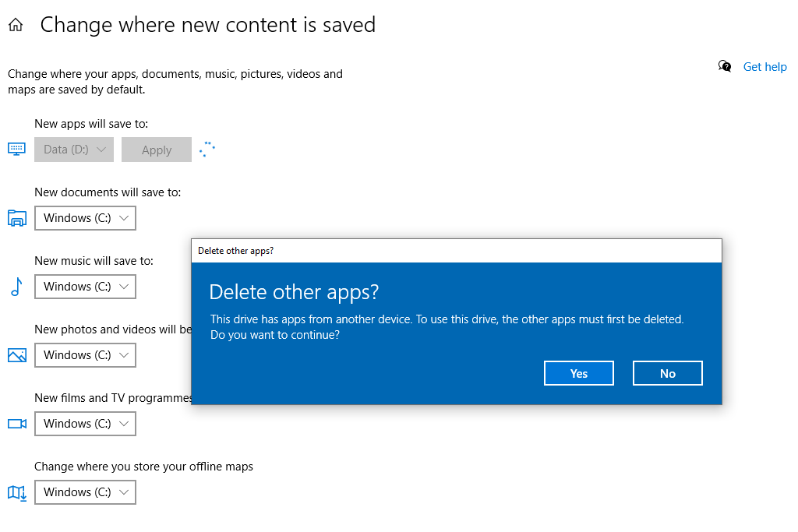Click the music note icon
Viewport: 798px width, 532px height.
[16, 287]
